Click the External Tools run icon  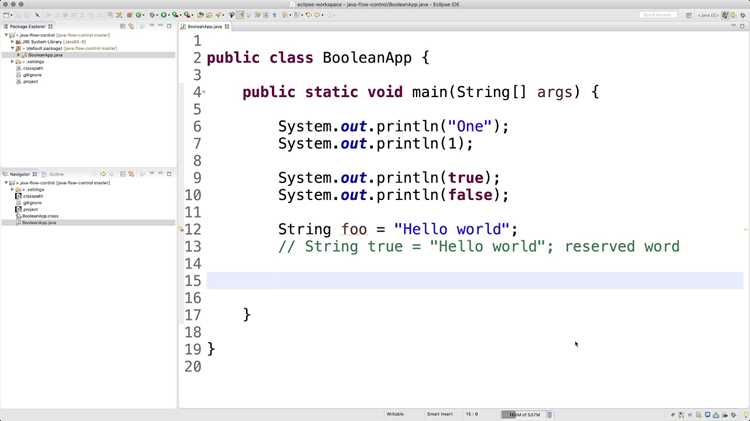pyautogui.click(x=187, y=15)
